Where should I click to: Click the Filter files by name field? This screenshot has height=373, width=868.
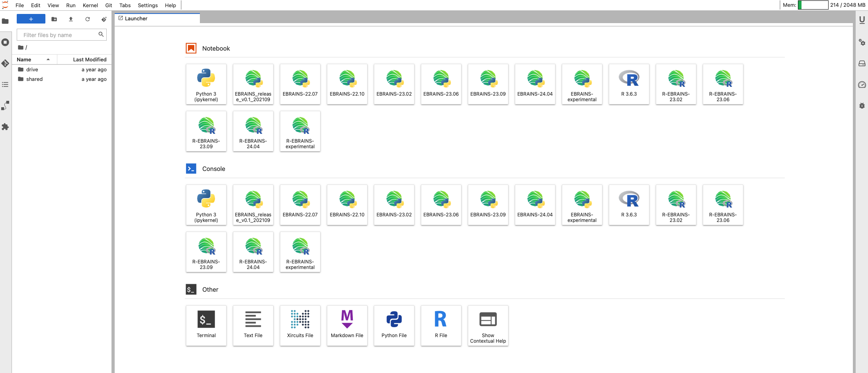tap(62, 35)
